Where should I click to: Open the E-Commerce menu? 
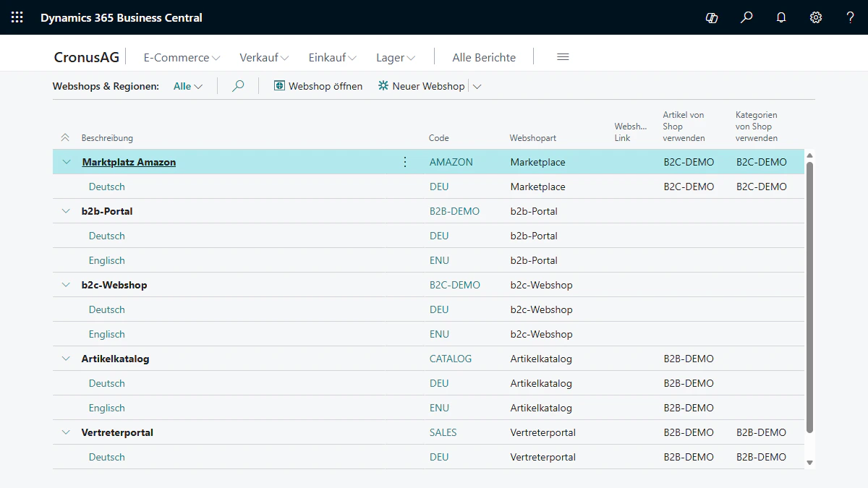[182, 57]
